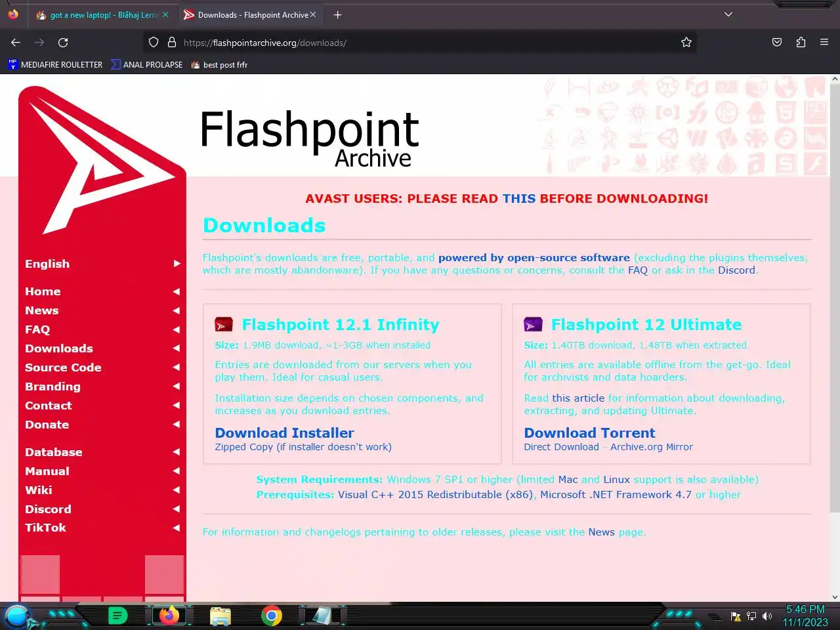Close the 'got a new laptop!' tab
Screen dimensions: 840x630
point(165,14)
